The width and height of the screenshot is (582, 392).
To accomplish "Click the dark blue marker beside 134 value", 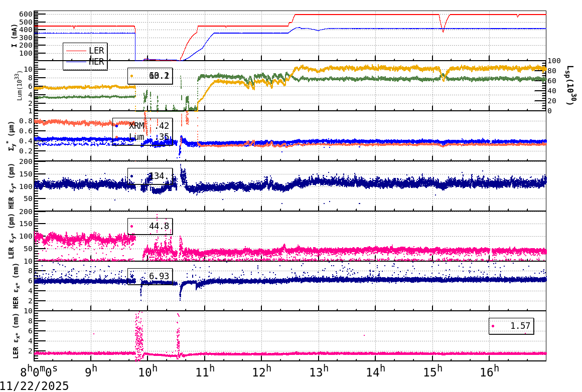I will [131, 176].
